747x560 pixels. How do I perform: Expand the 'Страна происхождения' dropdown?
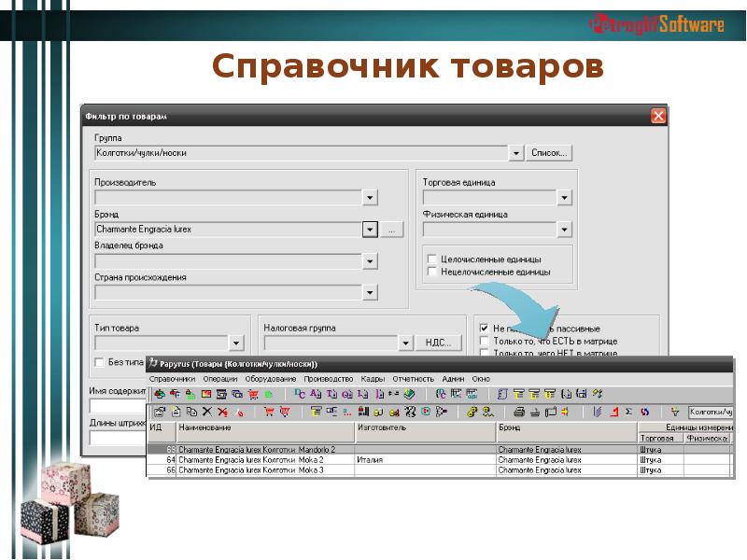(370, 293)
